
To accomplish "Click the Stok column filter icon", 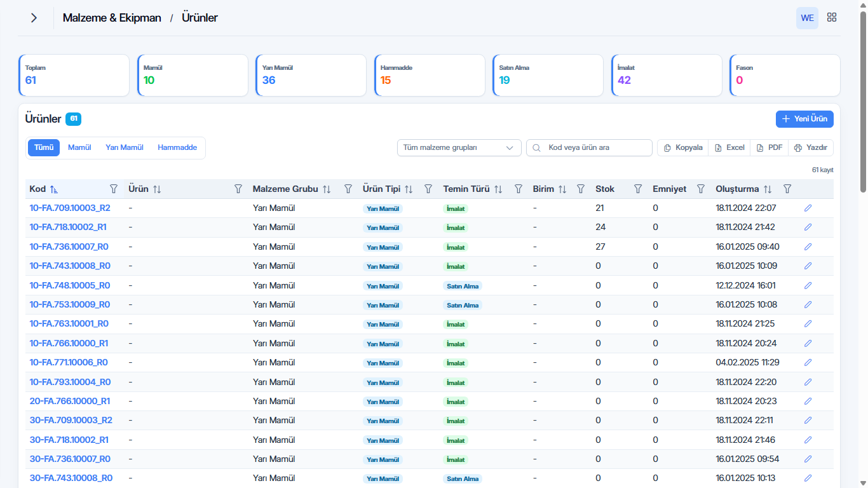I will tap(638, 189).
